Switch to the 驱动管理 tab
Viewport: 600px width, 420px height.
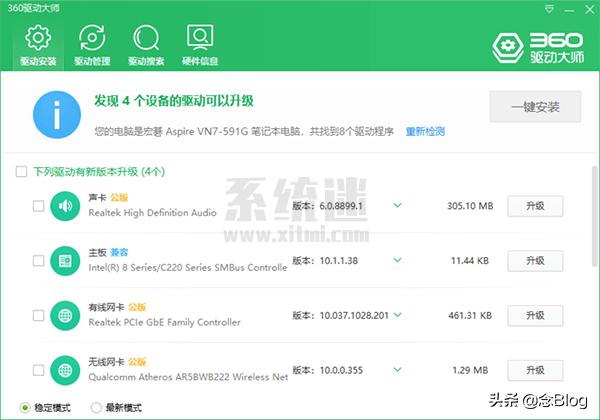pos(92,45)
